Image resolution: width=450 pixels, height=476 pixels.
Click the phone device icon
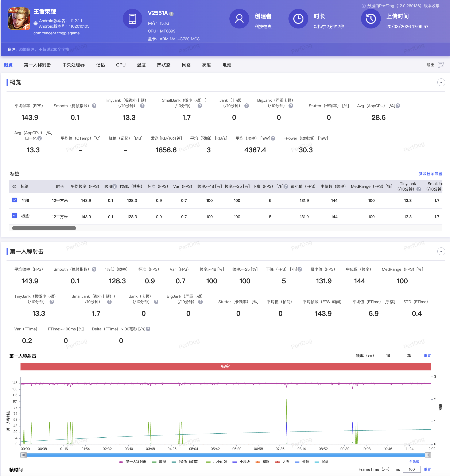pos(132,19)
